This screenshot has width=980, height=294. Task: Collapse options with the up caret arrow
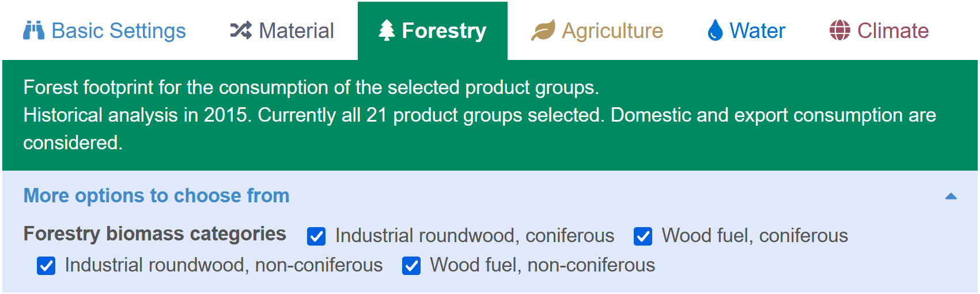coord(951,197)
